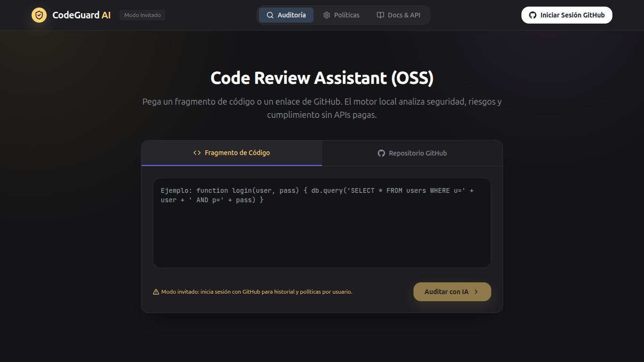Open the Auditoría navigation item
The height and width of the screenshot is (362, 644).
point(286,15)
